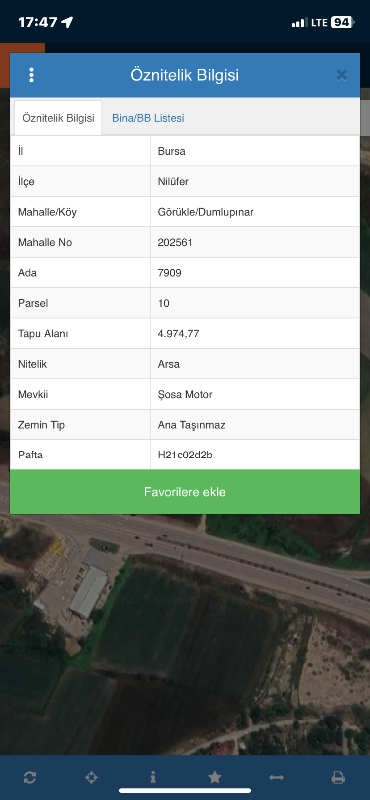Open the three-dot options menu
Screen dimensions: 370x800
pyautogui.click(x=32, y=75)
